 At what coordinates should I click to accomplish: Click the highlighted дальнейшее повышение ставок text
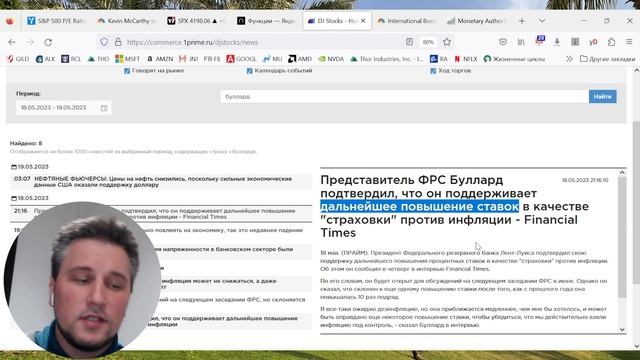pos(419,207)
